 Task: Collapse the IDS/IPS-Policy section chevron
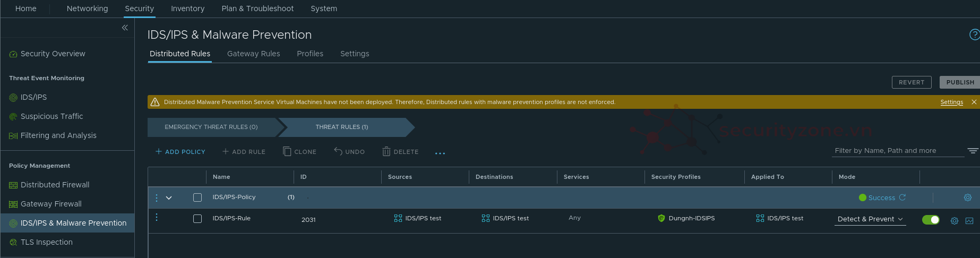click(169, 198)
